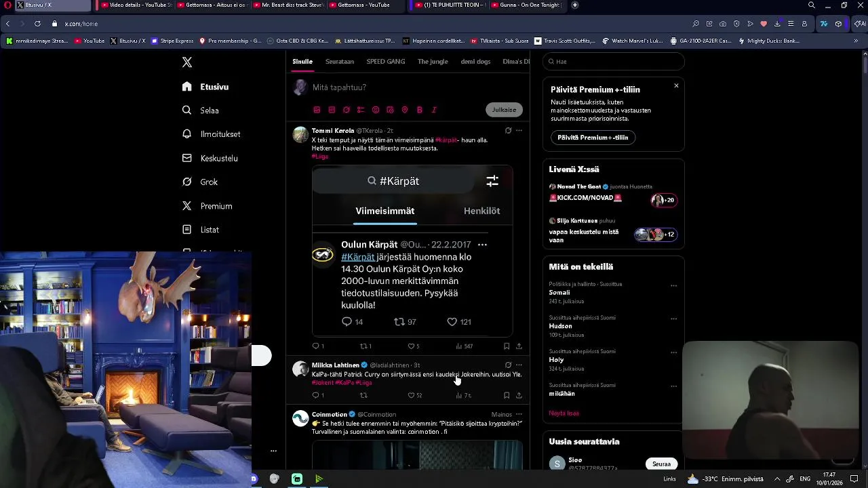
Task: Schedule the post with calendar icon
Action: 390,110
